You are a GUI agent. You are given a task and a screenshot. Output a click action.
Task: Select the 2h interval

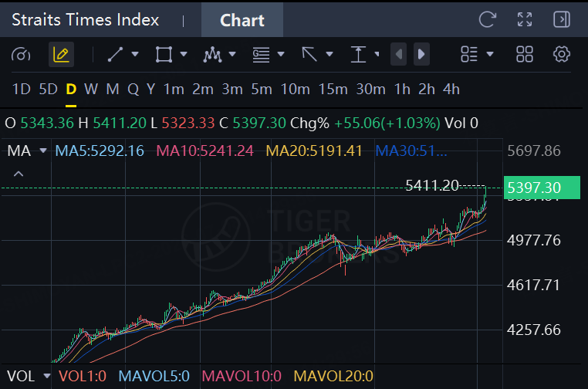pyautogui.click(x=427, y=90)
